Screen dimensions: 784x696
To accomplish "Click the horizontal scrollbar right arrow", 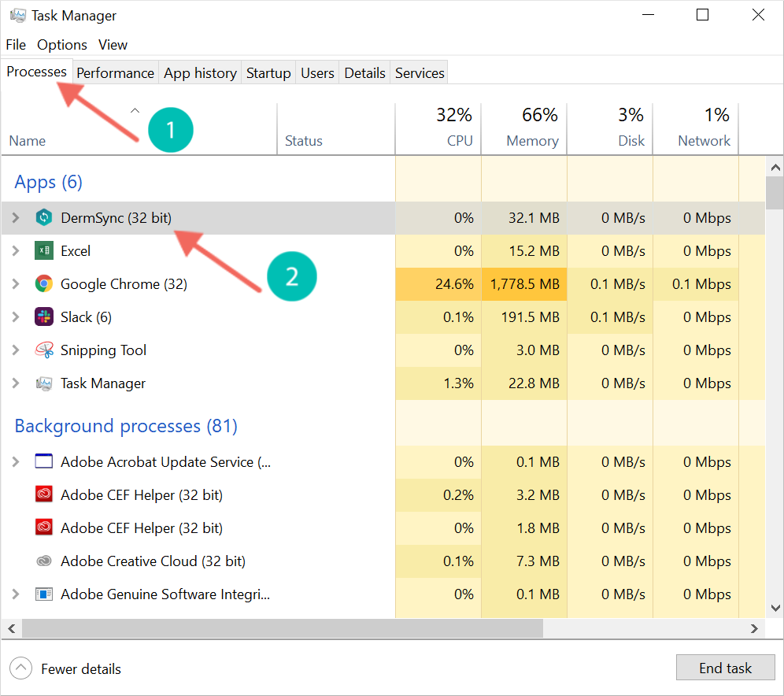I will pyautogui.click(x=754, y=628).
